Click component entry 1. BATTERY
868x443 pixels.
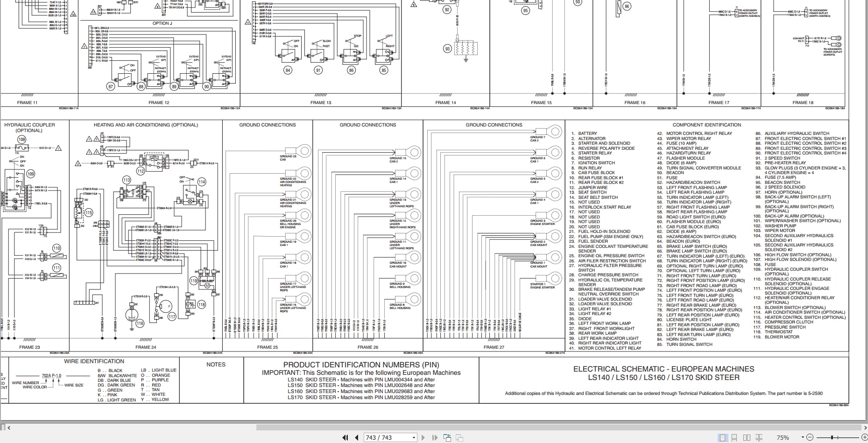click(584, 134)
